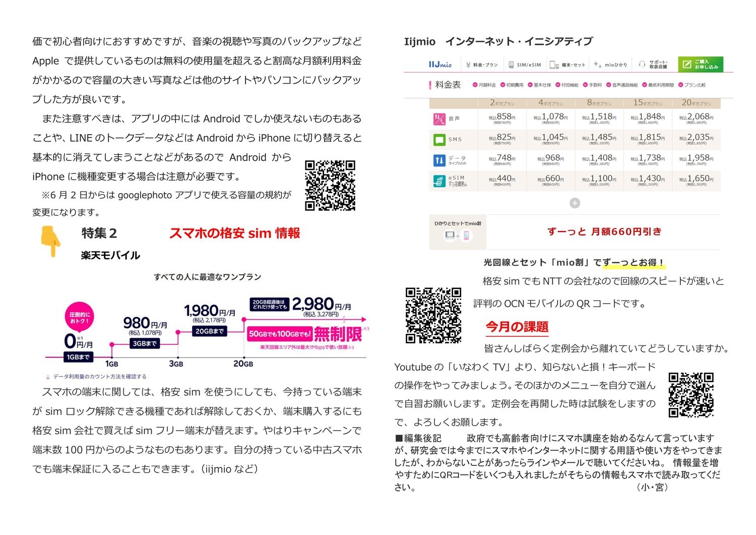
Task: Click the ■編集後記 label
Action: click(x=418, y=438)
